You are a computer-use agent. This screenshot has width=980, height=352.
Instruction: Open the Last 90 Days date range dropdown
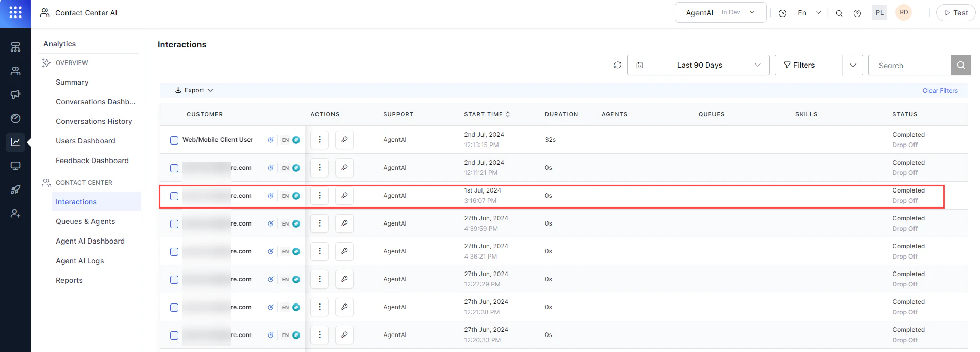tap(698, 65)
